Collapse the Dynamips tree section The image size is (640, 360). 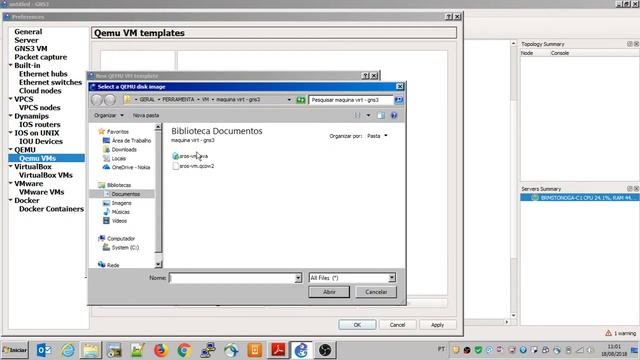pos(11,116)
